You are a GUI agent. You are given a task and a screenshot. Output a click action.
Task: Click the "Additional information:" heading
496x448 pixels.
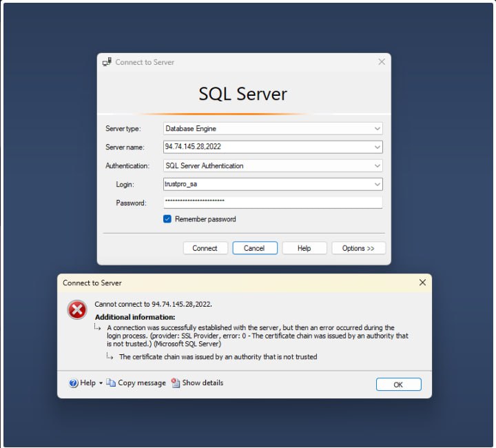coord(135,317)
